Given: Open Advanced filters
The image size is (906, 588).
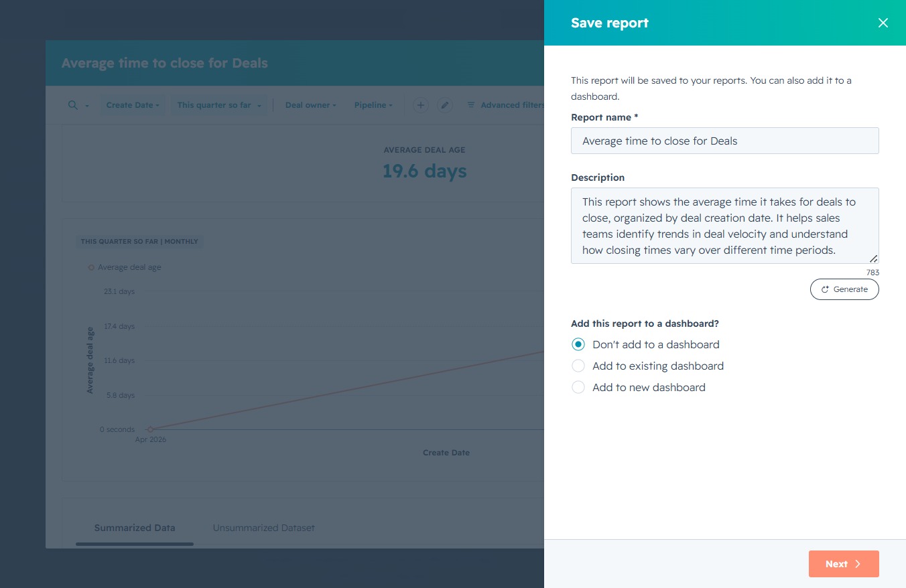Looking at the screenshot, I should click(505, 105).
